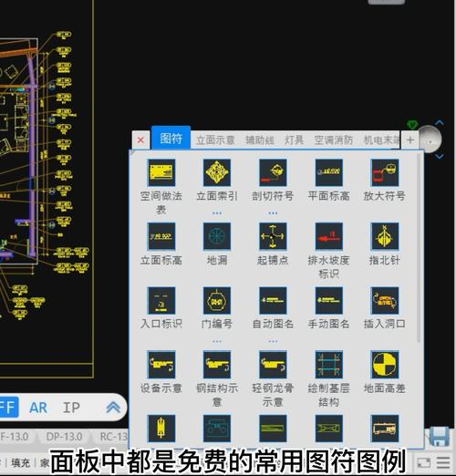Image resolution: width=456 pixels, height=476 pixels.
Task: Choose the 自动图名 icon
Action: 273,300
